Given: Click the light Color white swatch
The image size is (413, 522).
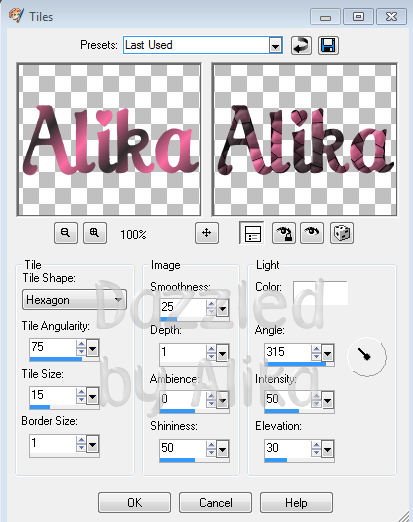Looking at the screenshot, I should [x=321, y=293].
